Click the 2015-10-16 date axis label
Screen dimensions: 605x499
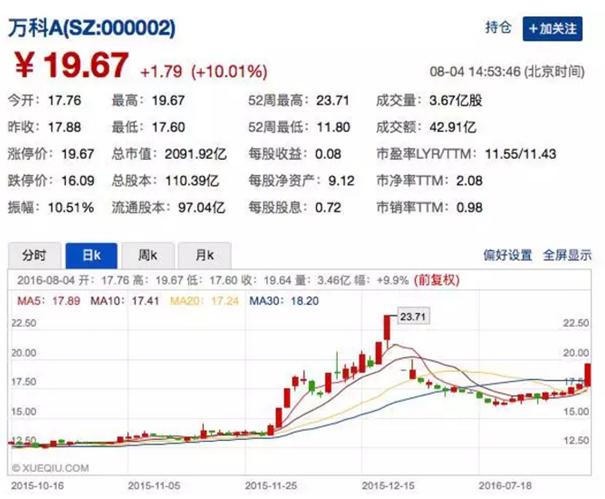[37, 485]
